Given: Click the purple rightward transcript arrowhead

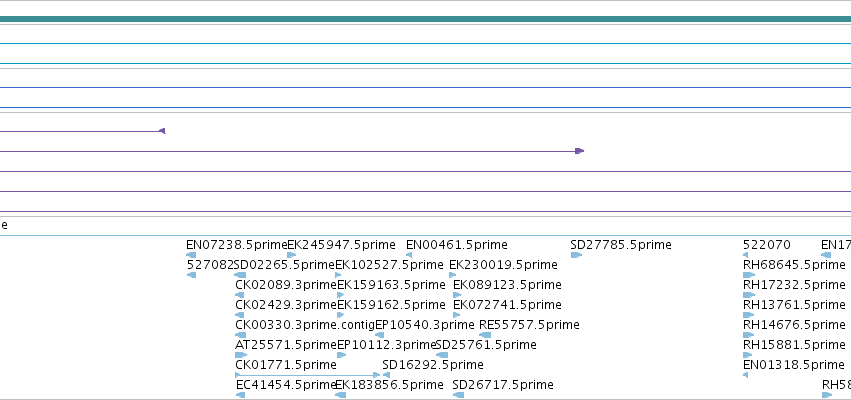Looking at the screenshot, I should point(580,151).
